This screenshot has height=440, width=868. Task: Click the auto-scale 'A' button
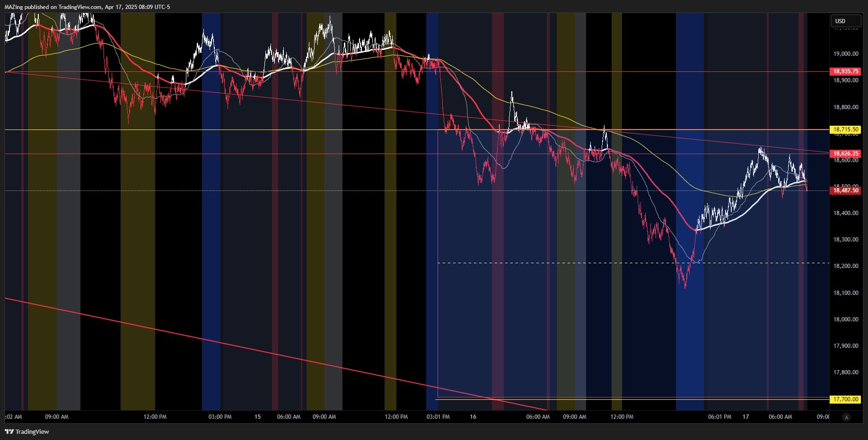point(847,417)
